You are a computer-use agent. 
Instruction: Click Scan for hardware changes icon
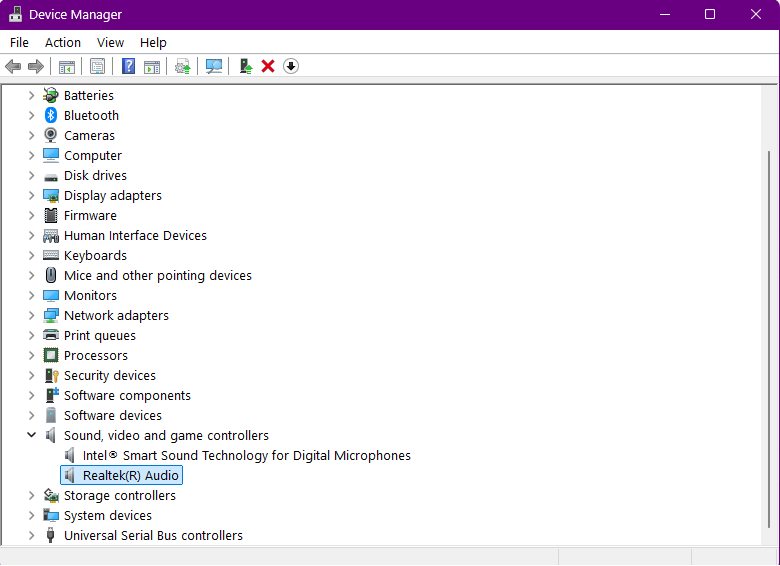click(x=214, y=66)
